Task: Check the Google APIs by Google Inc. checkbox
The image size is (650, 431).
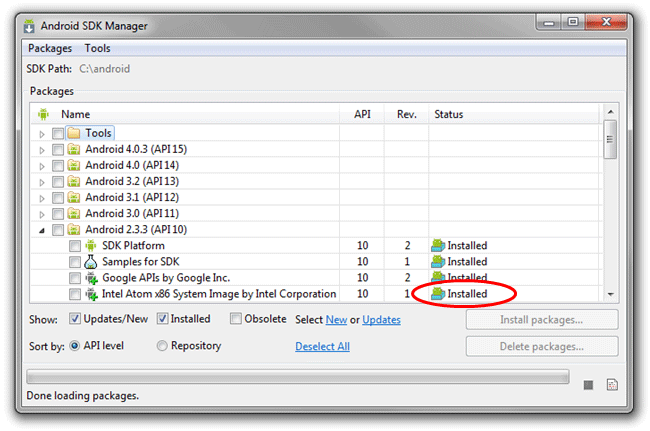Action: pos(75,278)
